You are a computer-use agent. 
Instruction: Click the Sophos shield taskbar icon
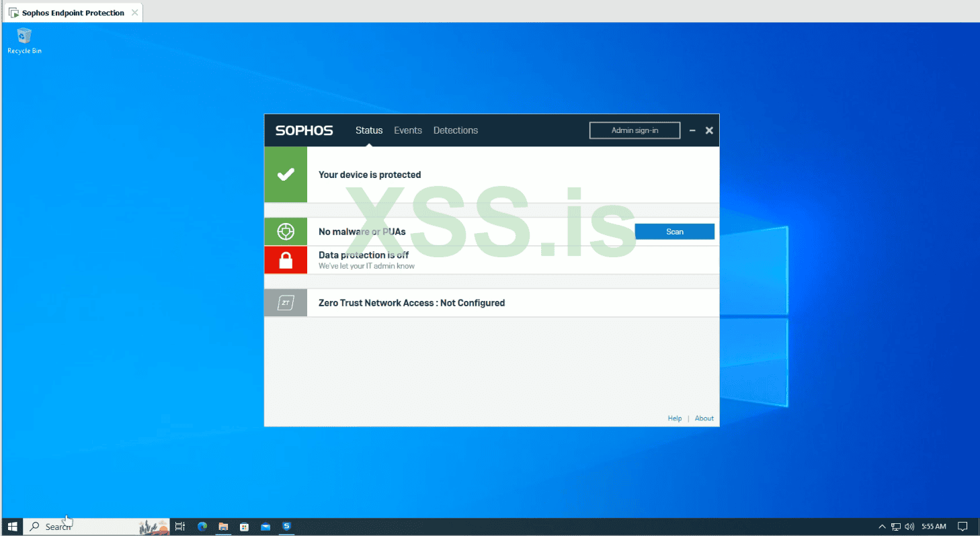287,527
